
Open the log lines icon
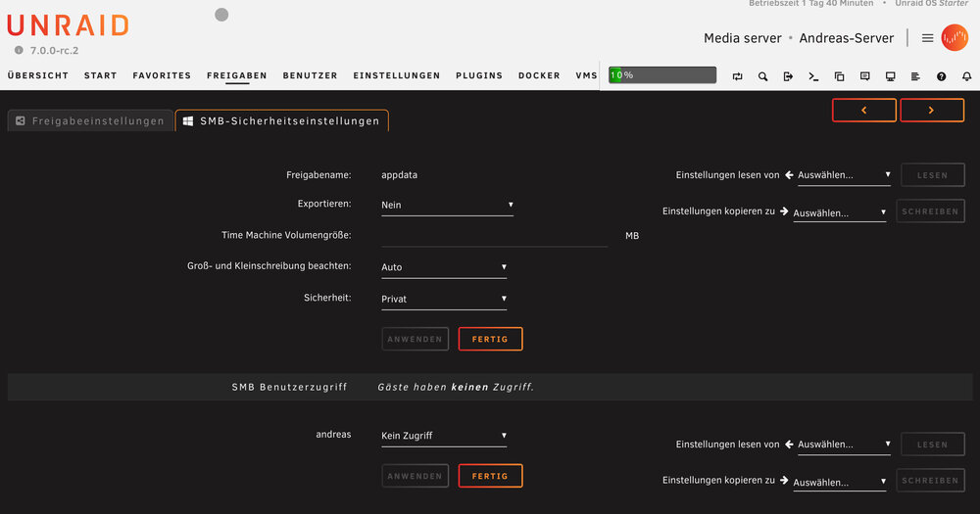[x=915, y=76]
